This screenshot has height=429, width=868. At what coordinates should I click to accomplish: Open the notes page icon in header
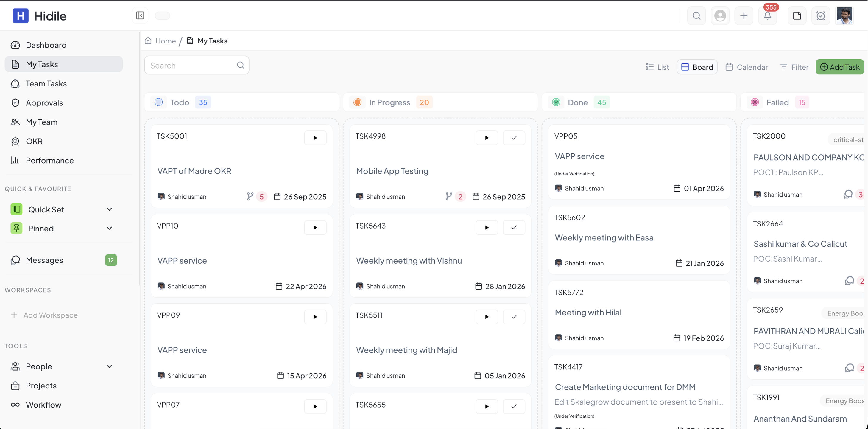(x=797, y=15)
